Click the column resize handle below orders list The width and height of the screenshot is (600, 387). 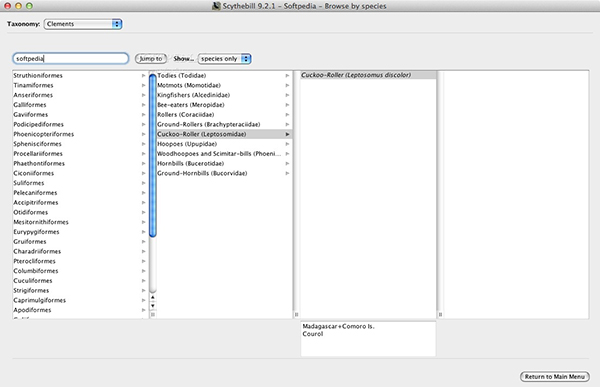[x=153, y=315]
